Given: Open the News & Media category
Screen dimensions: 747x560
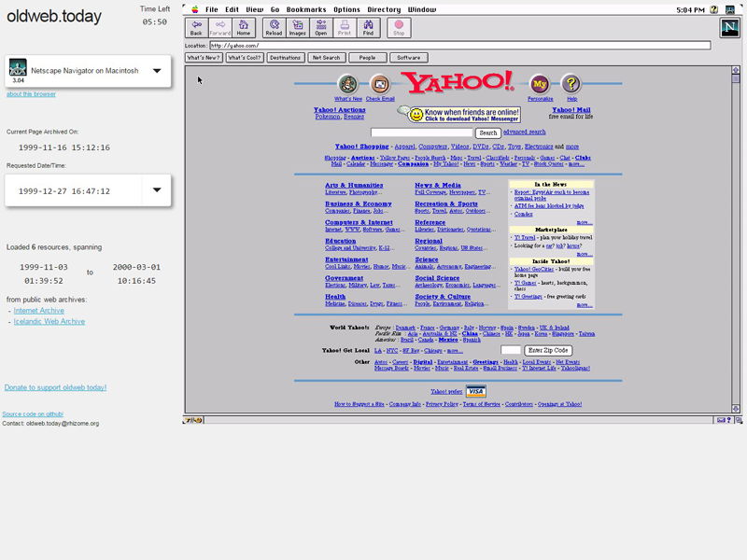Looking at the screenshot, I should (438, 185).
